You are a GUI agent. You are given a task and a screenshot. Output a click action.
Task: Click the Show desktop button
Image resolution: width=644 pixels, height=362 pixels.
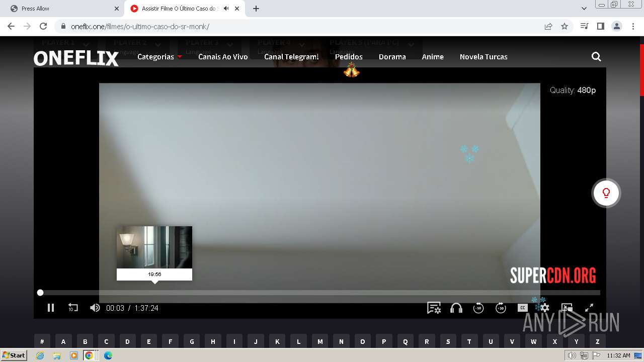tap(638, 355)
